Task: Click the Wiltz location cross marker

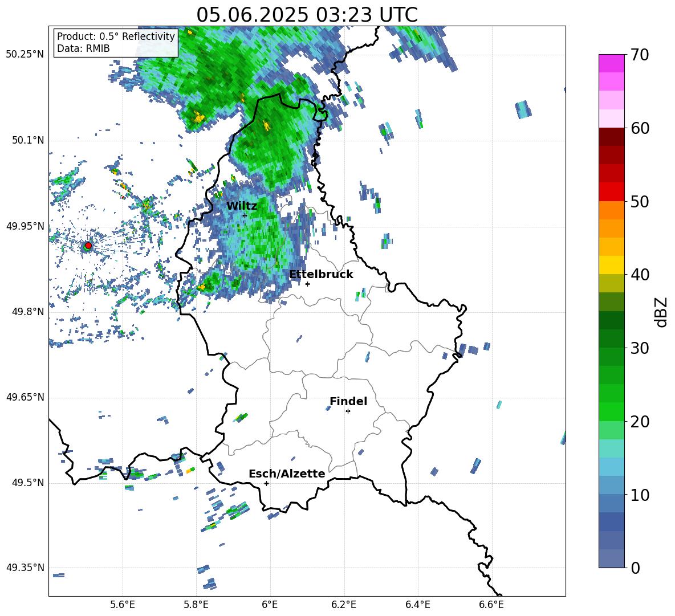Action: [245, 215]
